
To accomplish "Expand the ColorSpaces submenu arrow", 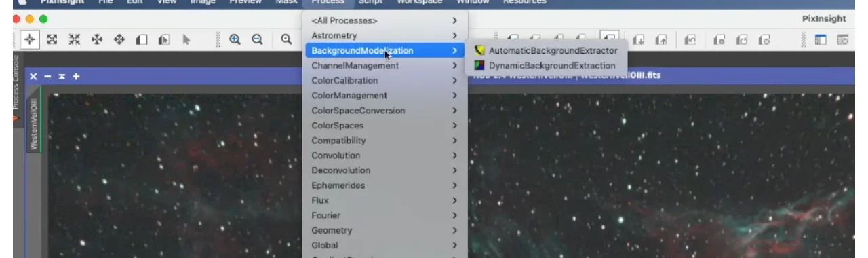I will pyautogui.click(x=454, y=126).
